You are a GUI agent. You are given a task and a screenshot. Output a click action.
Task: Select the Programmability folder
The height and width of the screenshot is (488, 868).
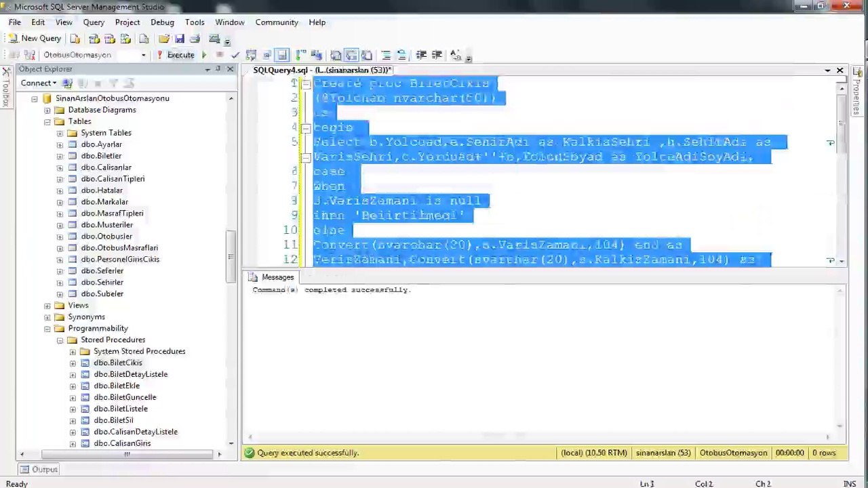coord(98,329)
